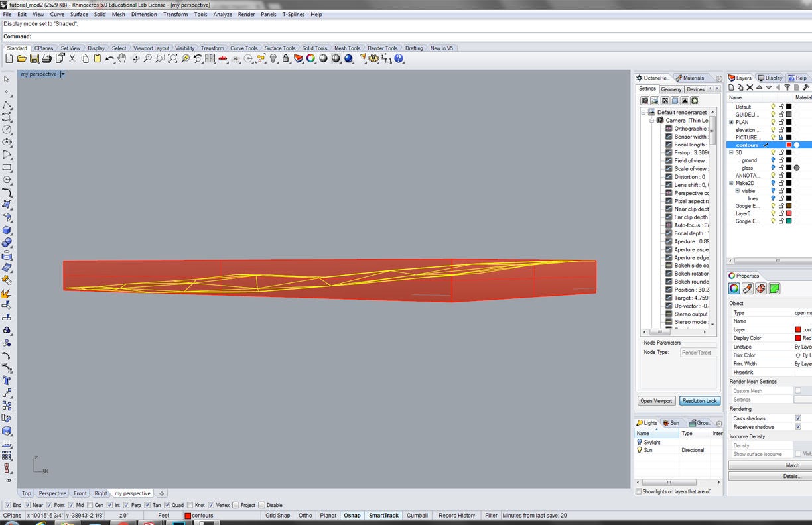
Task: Click the add viewport tab plus icon
Action: 161,493
